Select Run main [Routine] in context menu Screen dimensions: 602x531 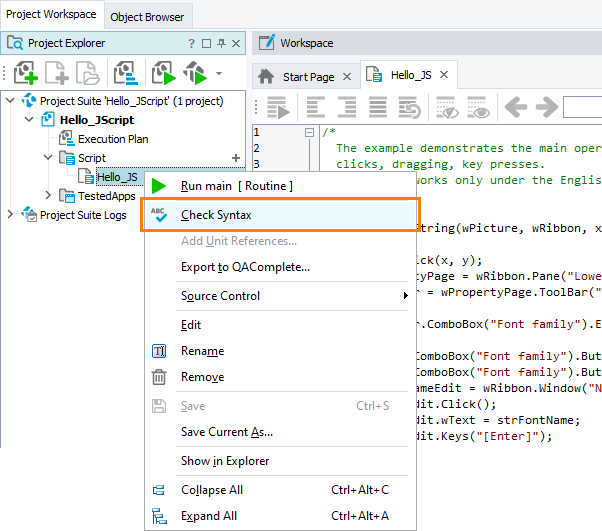pos(236,186)
